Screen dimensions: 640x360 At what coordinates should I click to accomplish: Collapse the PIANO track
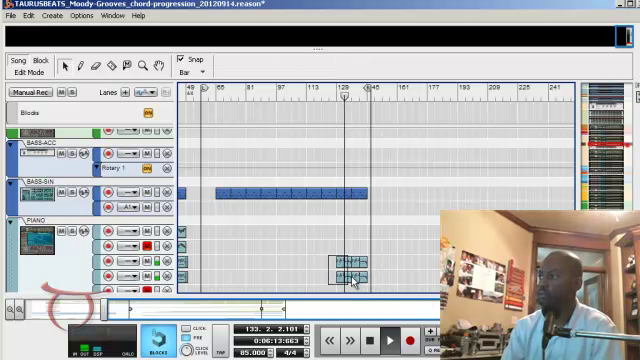tap(11, 222)
